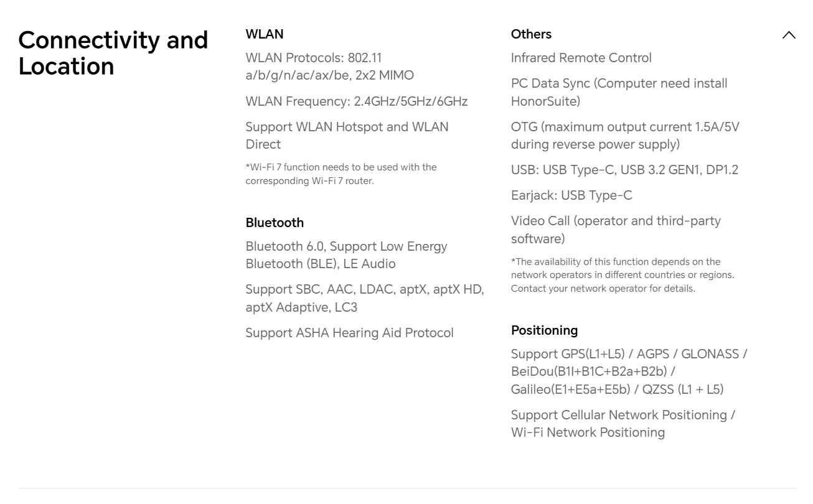Image resolution: width=813 pixels, height=504 pixels.
Task: Click the WLAN subsection heading
Action: click(x=265, y=34)
